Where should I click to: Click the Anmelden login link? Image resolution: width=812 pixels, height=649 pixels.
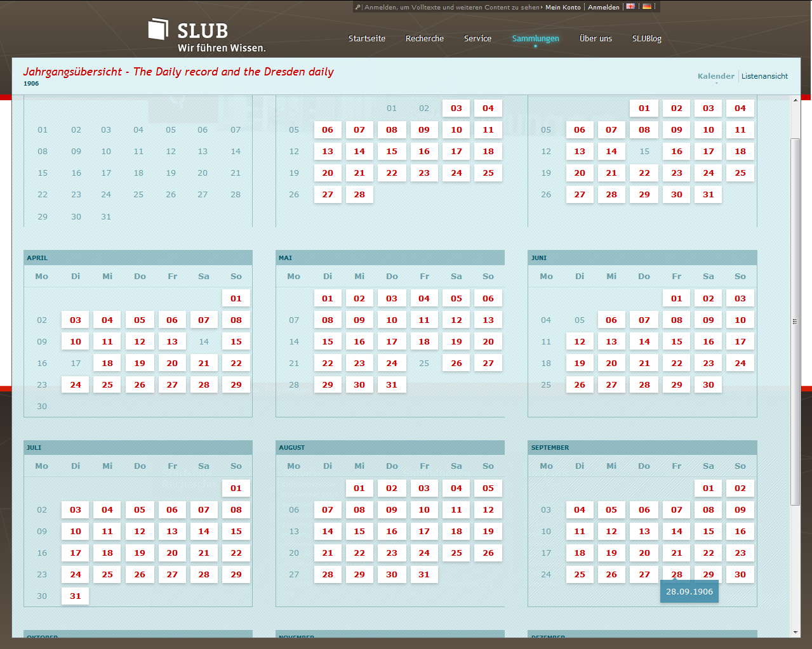(x=603, y=8)
